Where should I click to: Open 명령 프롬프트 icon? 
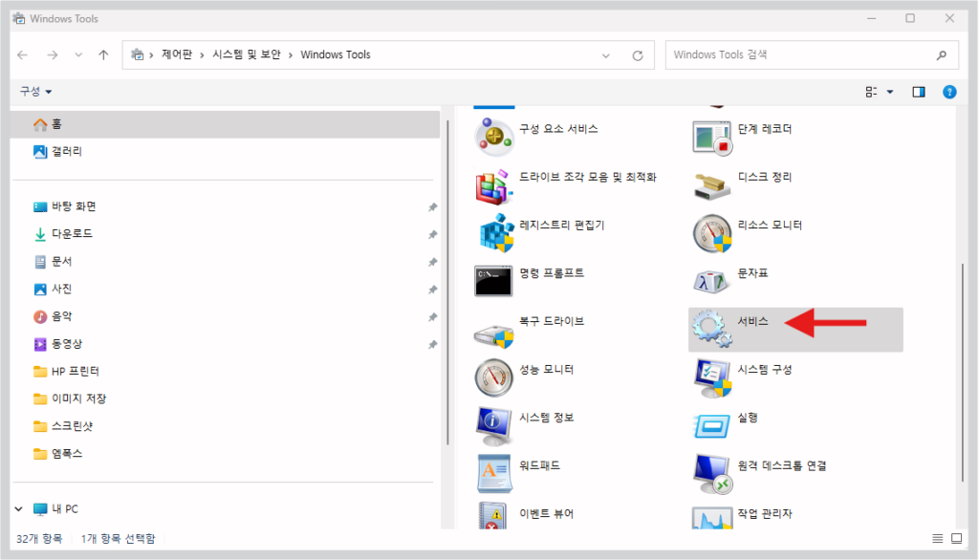coord(493,281)
